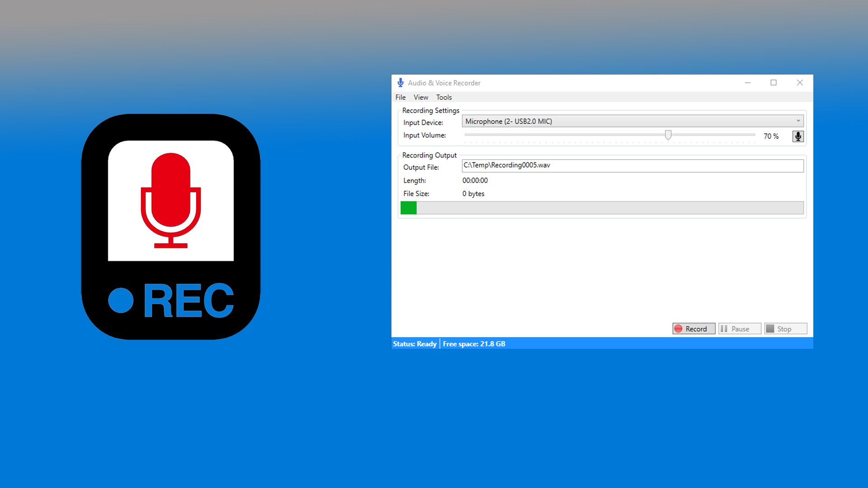Open the Tools menu
This screenshot has height=488, width=868.
click(x=443, y=97)
